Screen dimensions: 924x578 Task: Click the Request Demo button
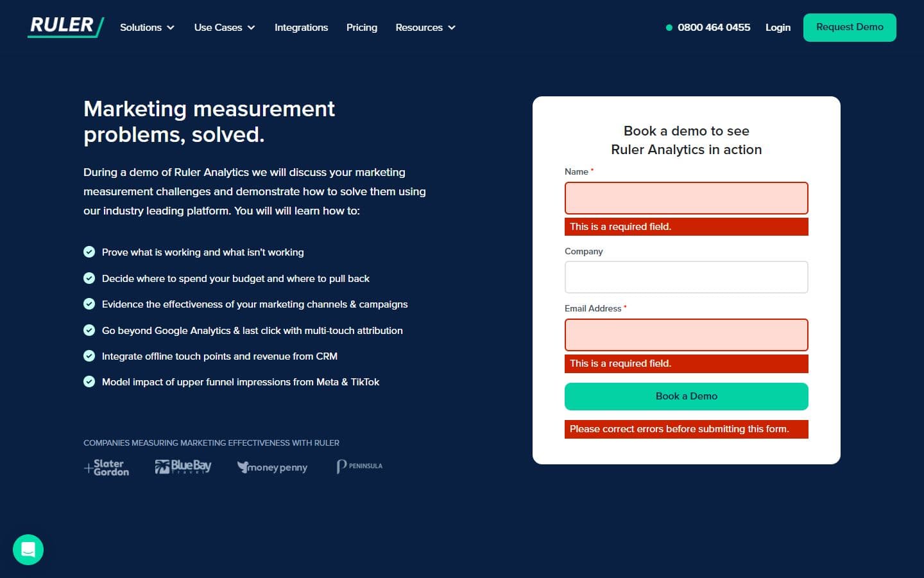850,28
